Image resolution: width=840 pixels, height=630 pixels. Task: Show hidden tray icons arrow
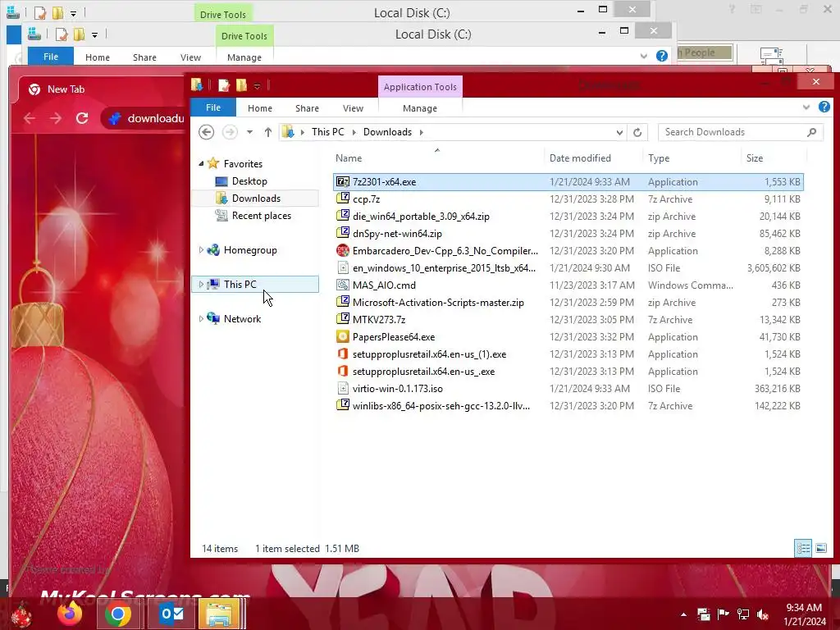click(683, 614)
